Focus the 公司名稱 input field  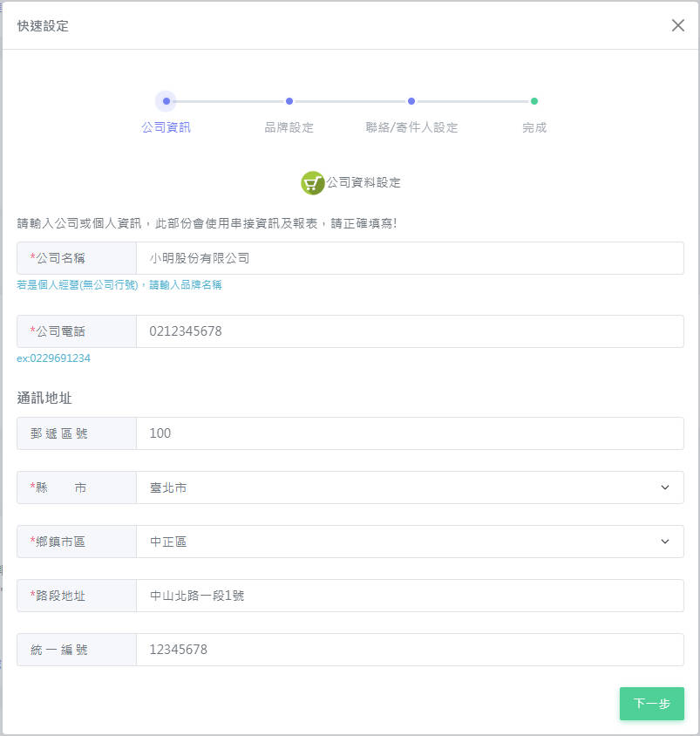(x=410, y=258)
